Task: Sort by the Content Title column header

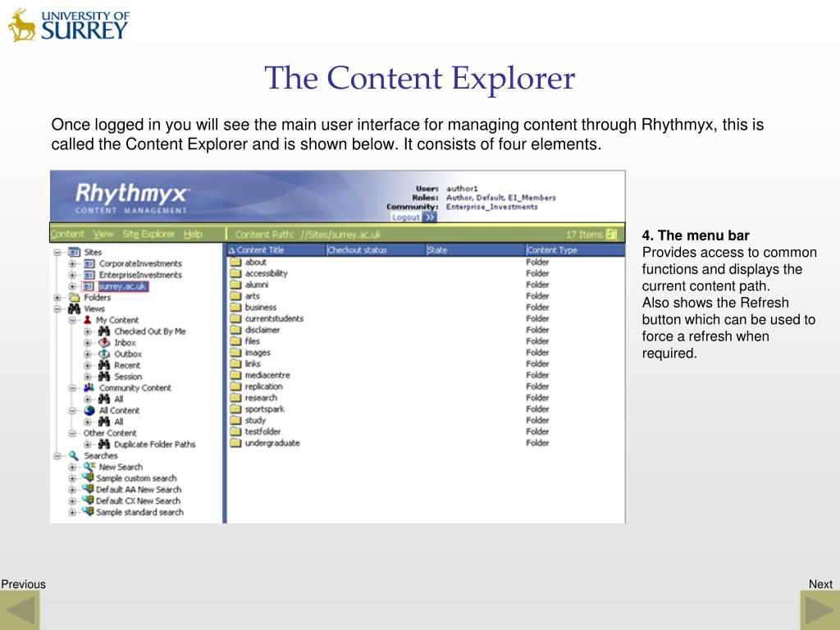Action: [x=276, y=250]
